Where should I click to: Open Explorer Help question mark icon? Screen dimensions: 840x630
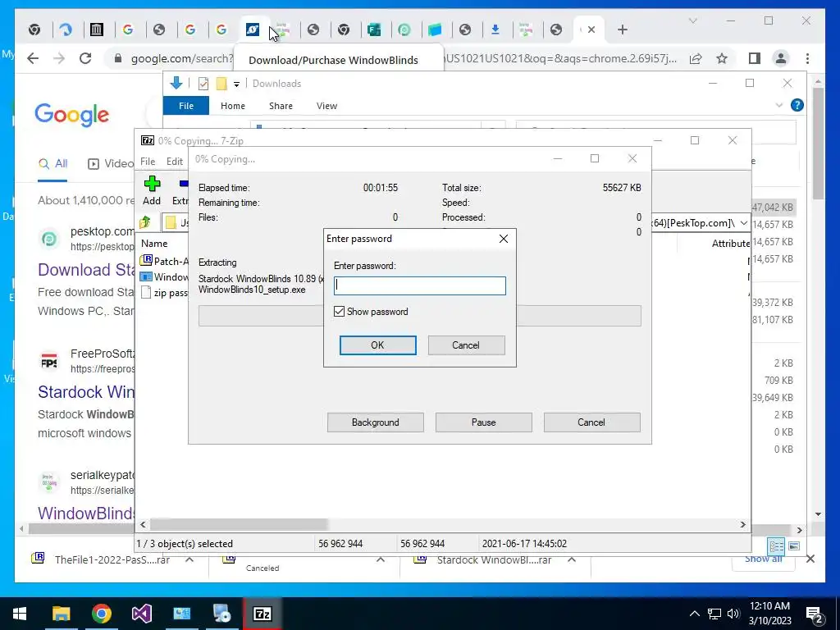coord(797,105)
